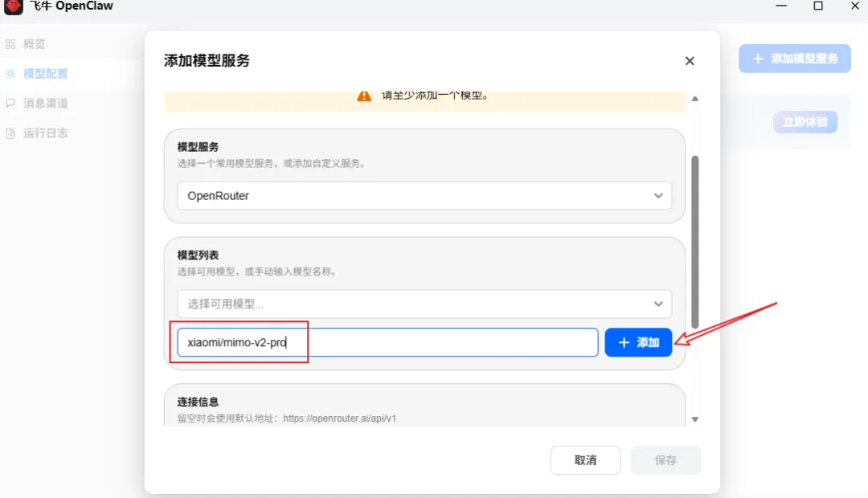
Task: Click 添加模型服务 button in background page
Action: pyautogui.click(x=794, y=59)
